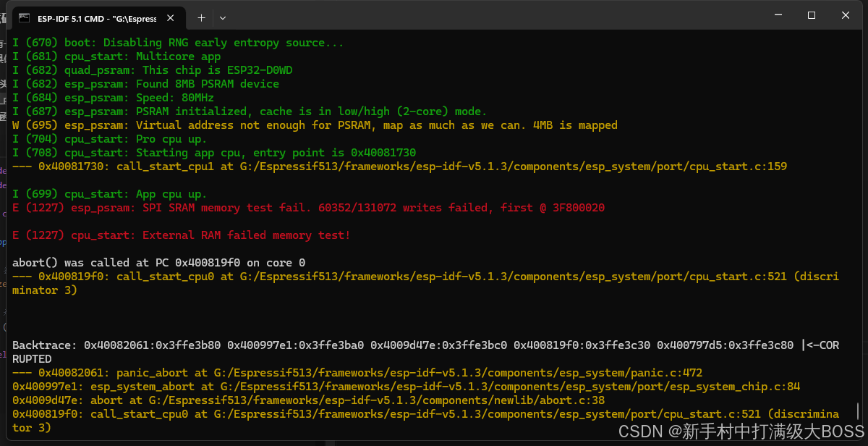The height and width of the screenshot is (446, 868).
Task: Close the ESP-IDF 5.1 CMD tab
Action: 171,17
